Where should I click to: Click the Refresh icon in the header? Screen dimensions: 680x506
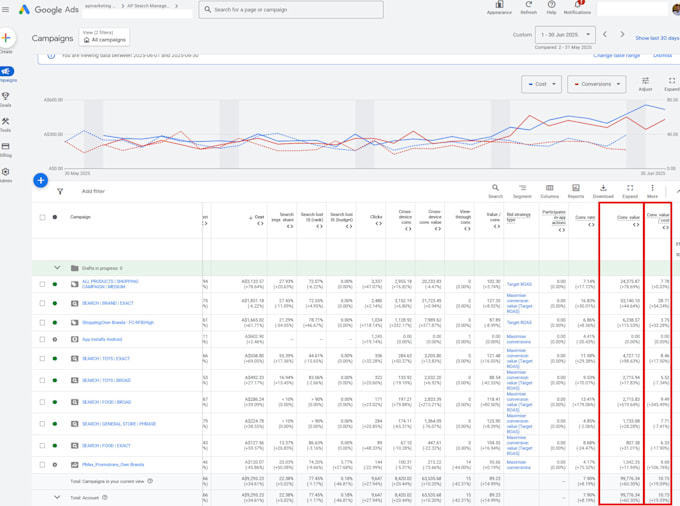point(528,5)
